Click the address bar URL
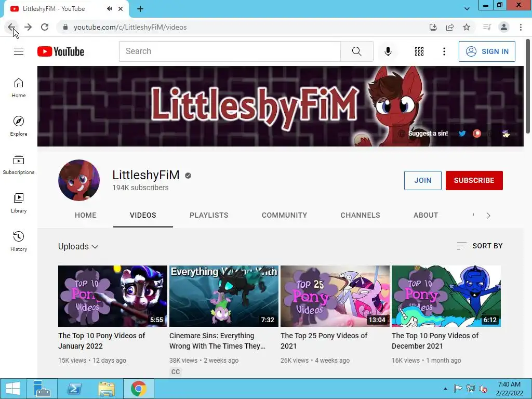 [130, 27]
